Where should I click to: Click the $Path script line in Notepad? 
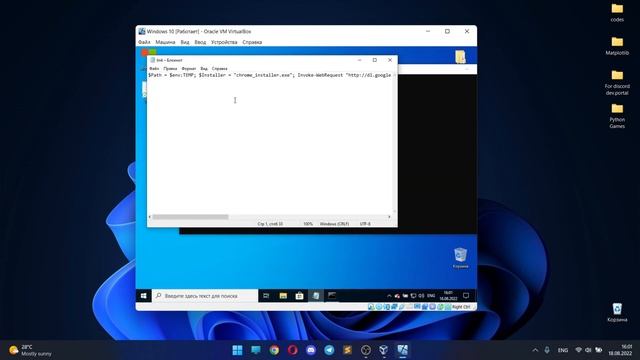[270, 76]
